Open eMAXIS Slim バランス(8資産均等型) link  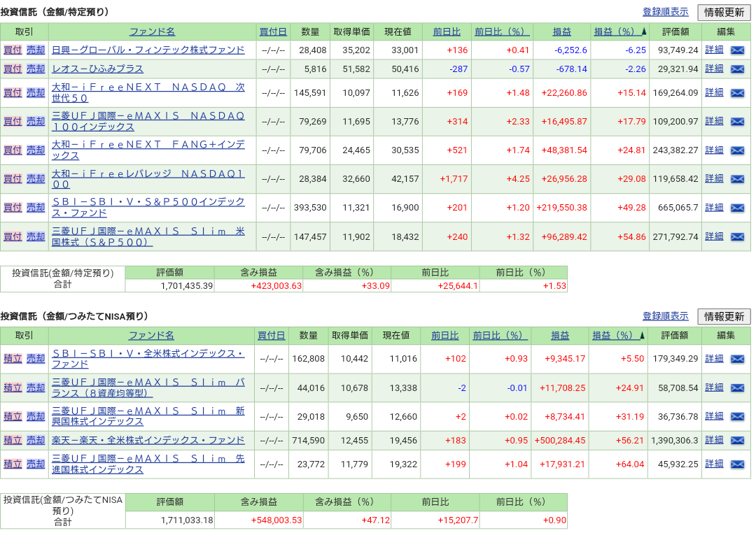[x=148, y=388]
